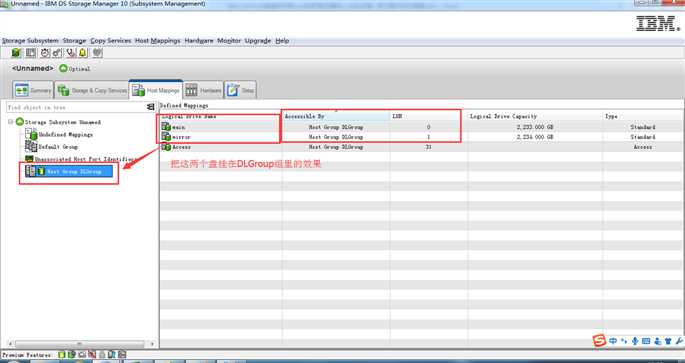Click the clock toolbar icon

pos(45,53)
